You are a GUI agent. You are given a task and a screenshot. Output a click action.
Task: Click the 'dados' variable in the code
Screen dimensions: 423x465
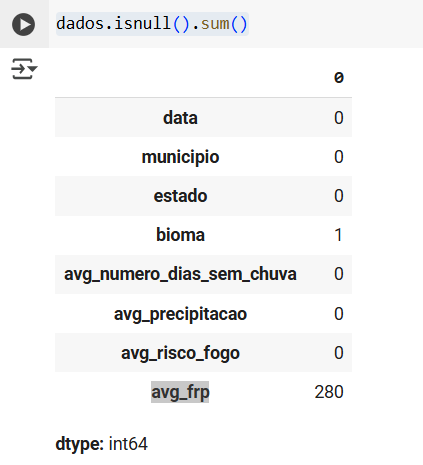click(80, 24)
